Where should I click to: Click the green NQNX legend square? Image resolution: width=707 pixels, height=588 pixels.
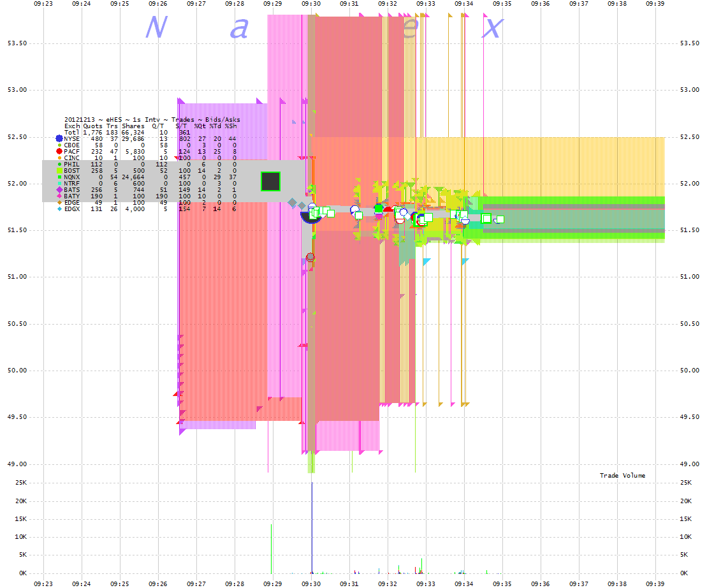point(59,177)
